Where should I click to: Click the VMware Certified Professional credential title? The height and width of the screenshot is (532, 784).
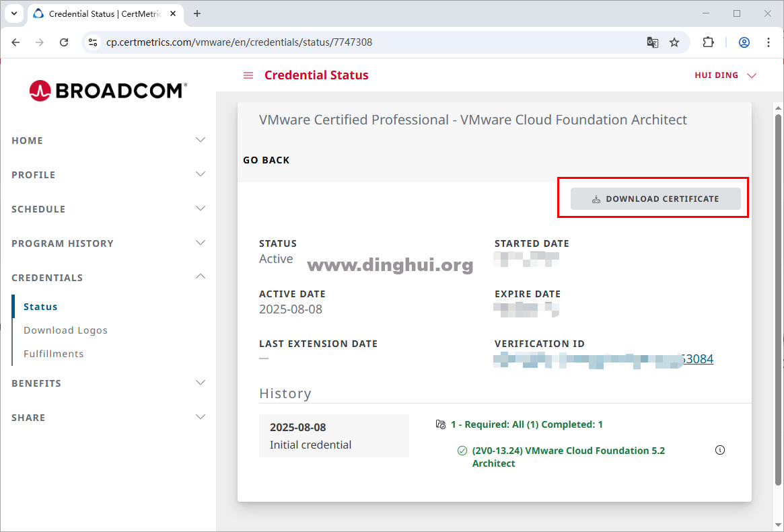[473, 120]
